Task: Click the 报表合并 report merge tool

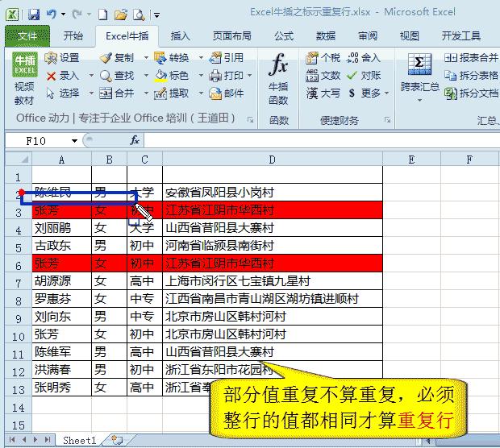Action: click(x=471, y=58)
